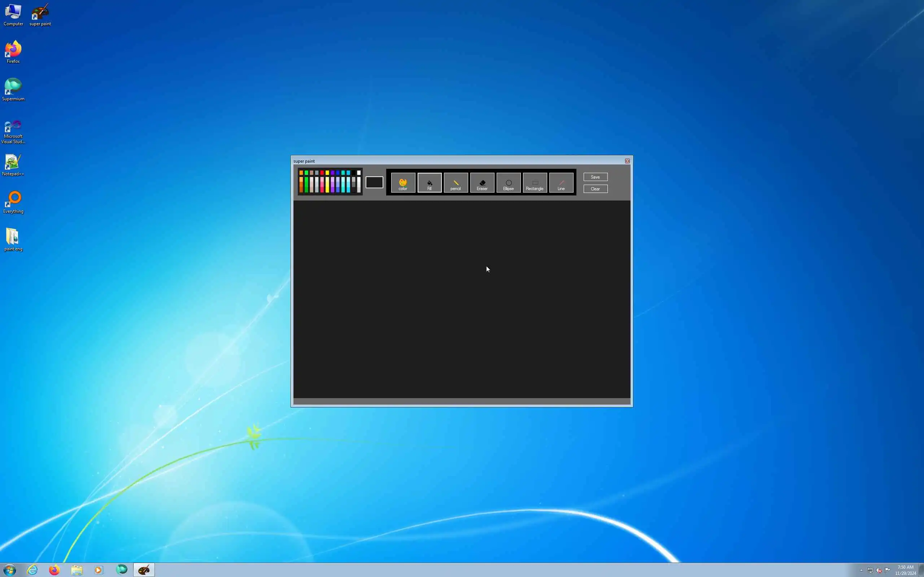This screenshot has width=924, height=577.
Task: Select the white top swatch
Action: click(358, 173)
